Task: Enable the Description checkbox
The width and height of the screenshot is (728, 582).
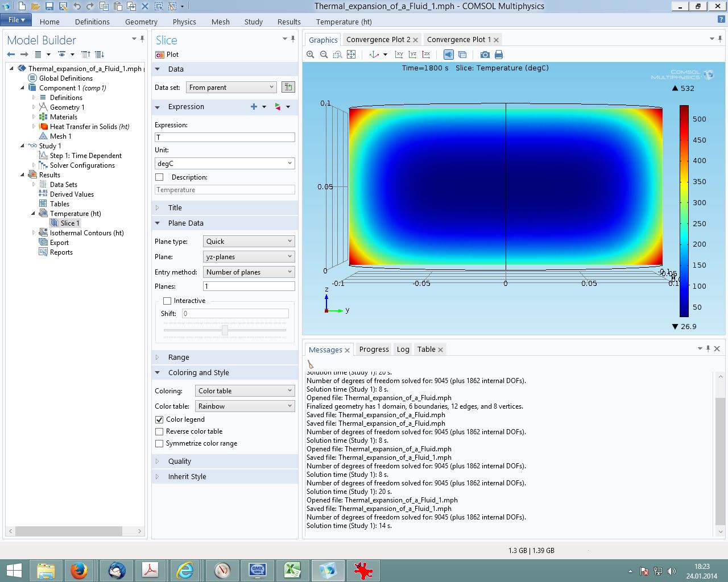Action: (x=159, y=177)
